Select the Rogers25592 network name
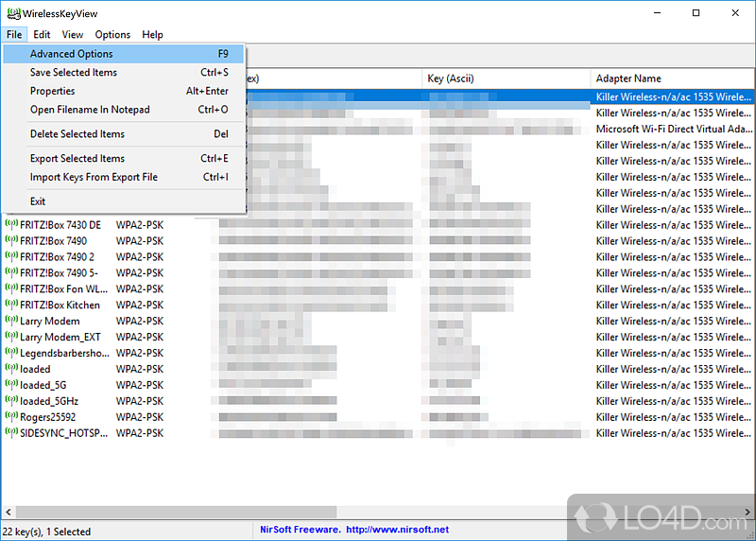 [47, 417]
